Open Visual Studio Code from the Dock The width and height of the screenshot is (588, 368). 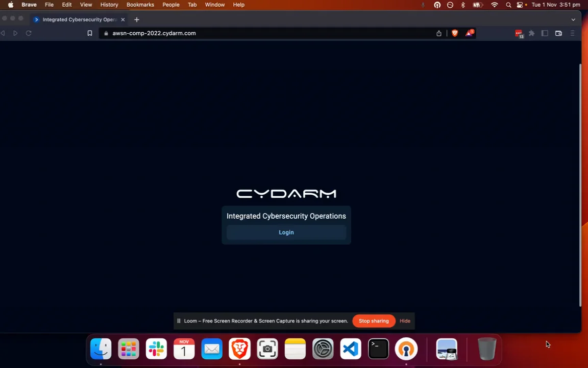(351, 349)
